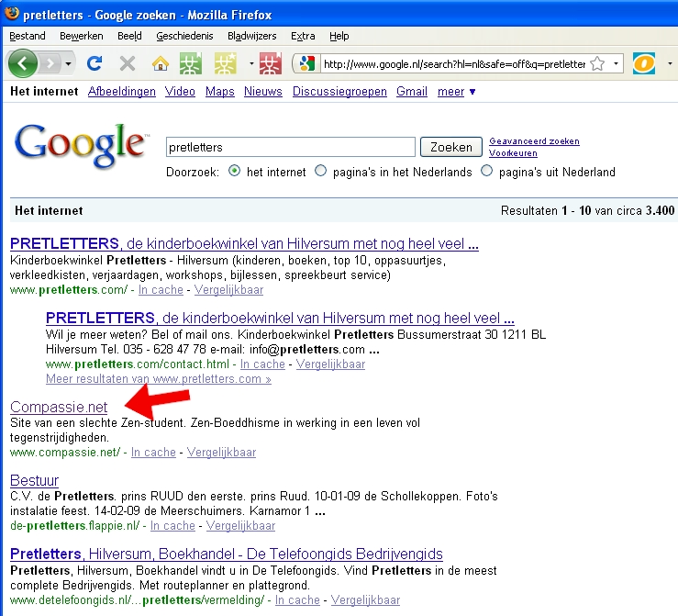Open the 'Bestuur' result link
678x616 pixels.
34,481
